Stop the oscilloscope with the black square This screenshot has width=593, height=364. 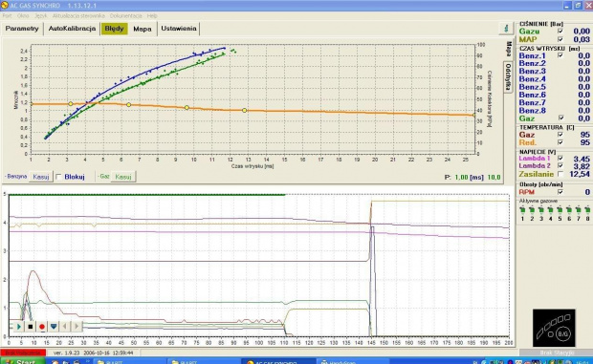click(x=31, y=326)
